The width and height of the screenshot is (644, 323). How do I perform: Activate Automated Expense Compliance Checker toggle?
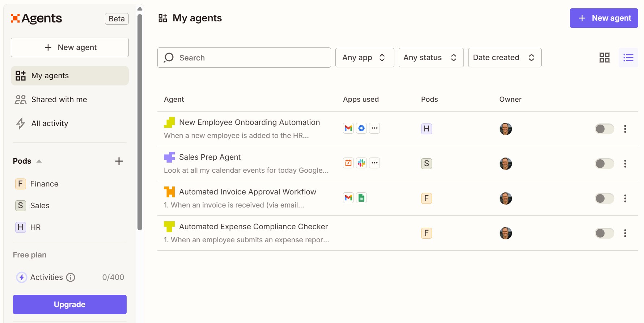[x=605, y=233]
